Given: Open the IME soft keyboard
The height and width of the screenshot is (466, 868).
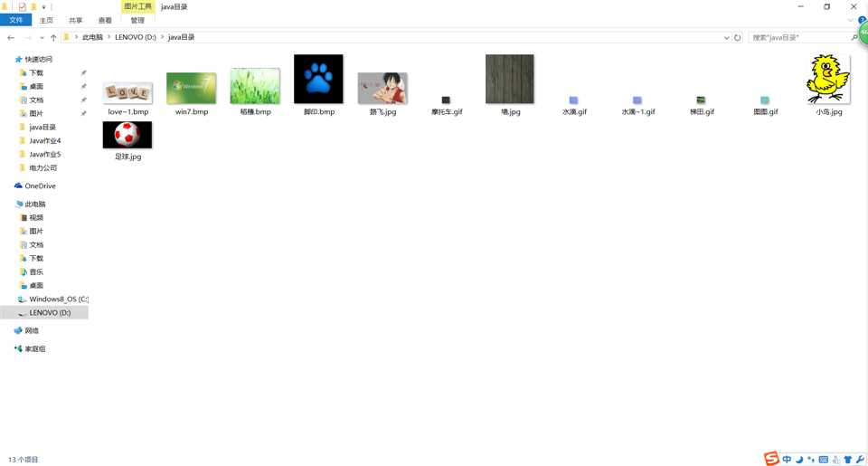Looking at the screenshot, I should pos(823,460).
